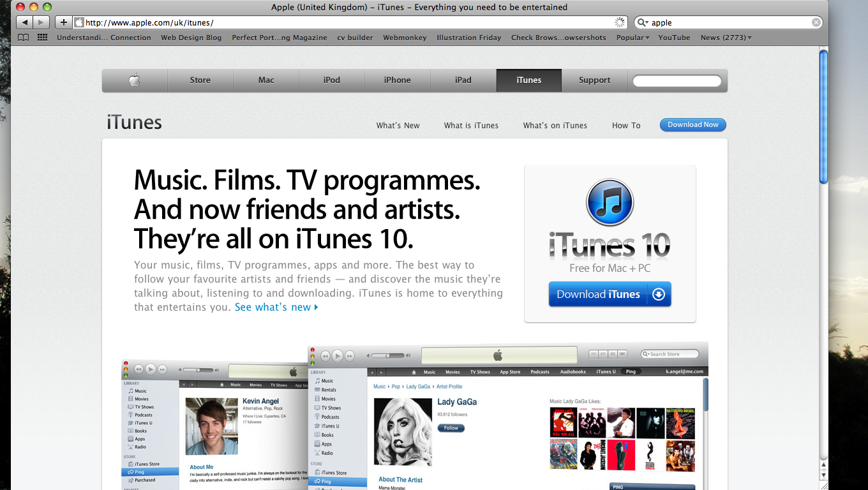Screen dimensions: 868x490
Task: Click the Kevin Angel profile photo
Action: coord(211,426)
